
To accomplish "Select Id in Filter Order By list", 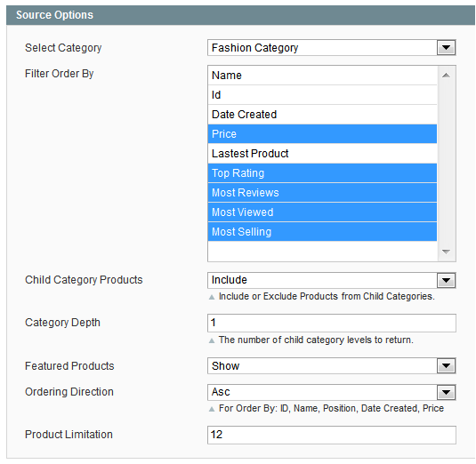I will coord(322,95).
